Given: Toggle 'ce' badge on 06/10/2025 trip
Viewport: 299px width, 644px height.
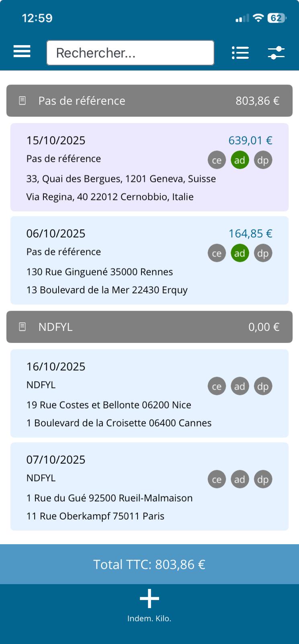Looking at the screenshot, I should click(217, 253).
